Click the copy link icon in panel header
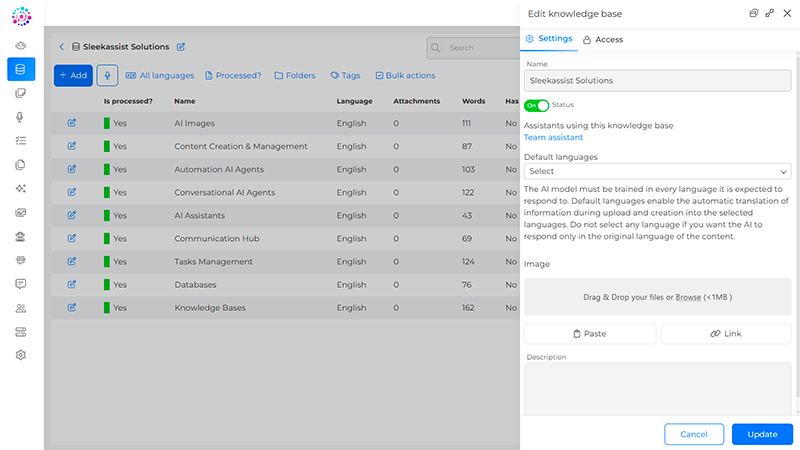 (769, 13)
